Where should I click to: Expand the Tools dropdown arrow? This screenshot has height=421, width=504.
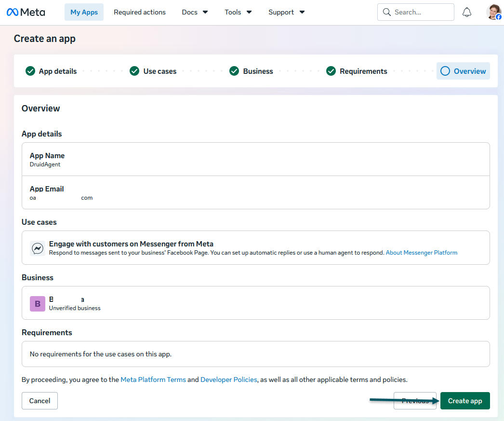249,12
